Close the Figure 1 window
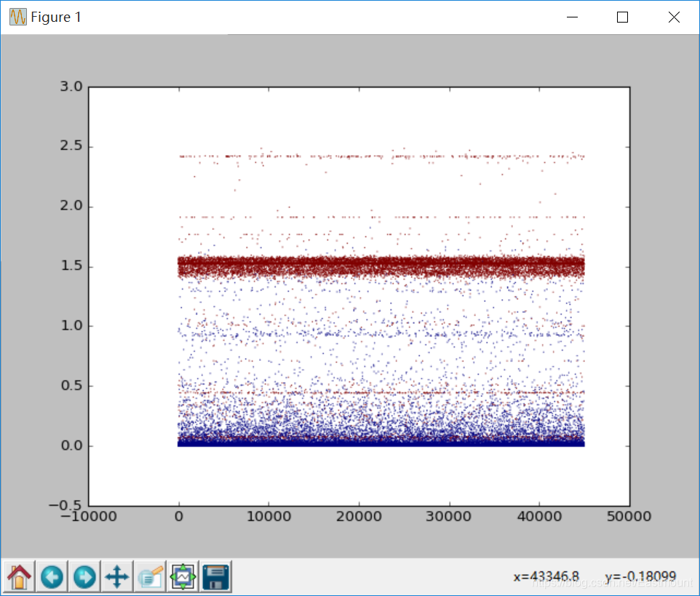The image size is (700, 596). 674,17
